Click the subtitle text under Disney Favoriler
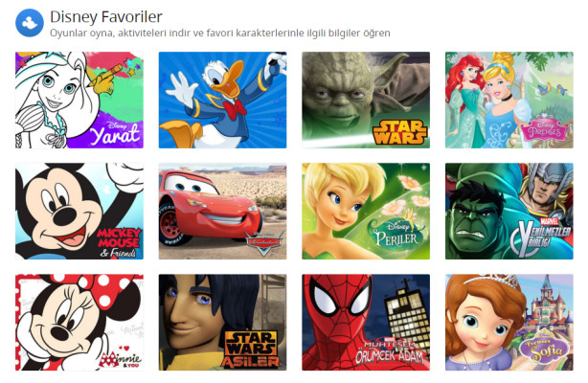588x383 pixels. pos(220,33)
